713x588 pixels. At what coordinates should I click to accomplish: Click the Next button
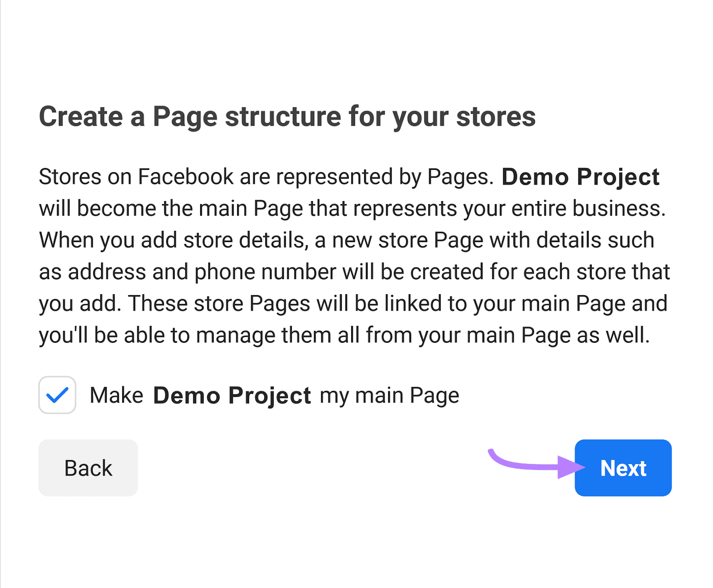(x=623, y=468)
